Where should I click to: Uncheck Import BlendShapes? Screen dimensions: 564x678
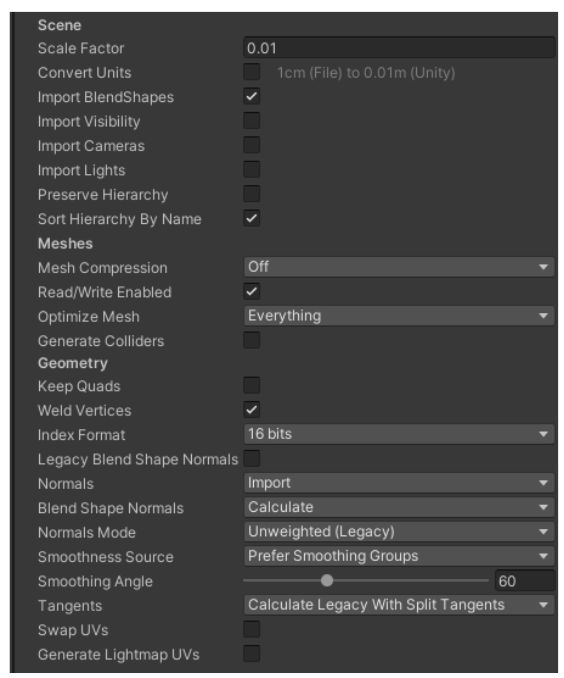pyautogui.click(x=252, y=96)
